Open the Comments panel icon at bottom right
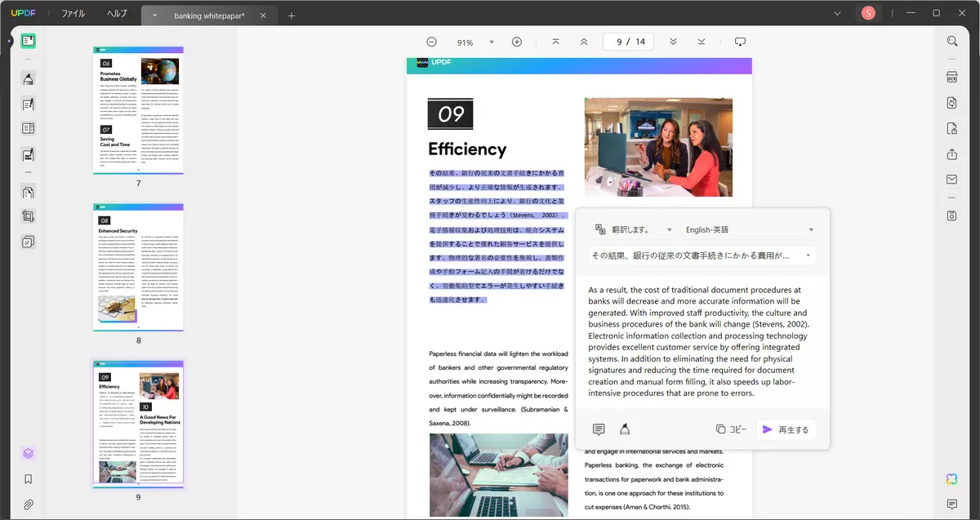The width and height of the screenshot is (980, 520). pos(952,504)
